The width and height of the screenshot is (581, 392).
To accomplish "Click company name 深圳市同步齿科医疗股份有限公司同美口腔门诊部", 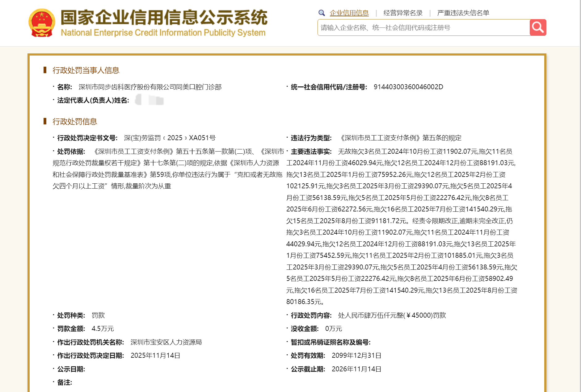I will [150, 87].
